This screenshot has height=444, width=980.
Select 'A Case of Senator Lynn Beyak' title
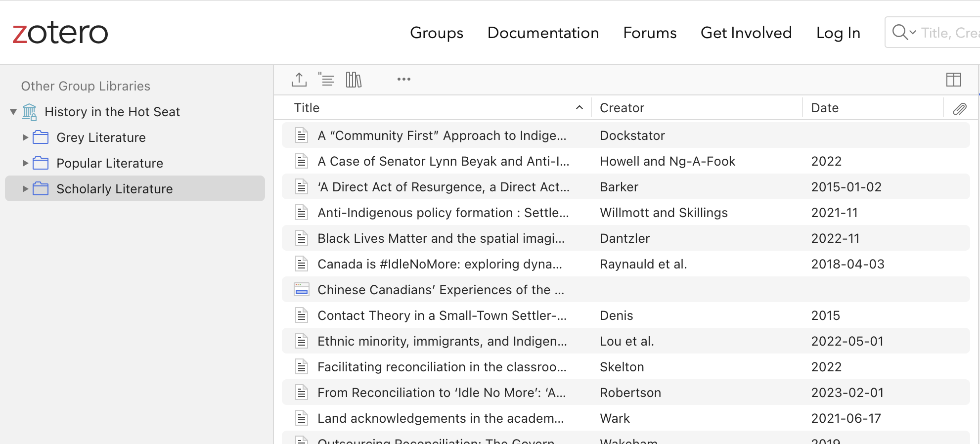(444, 161)
